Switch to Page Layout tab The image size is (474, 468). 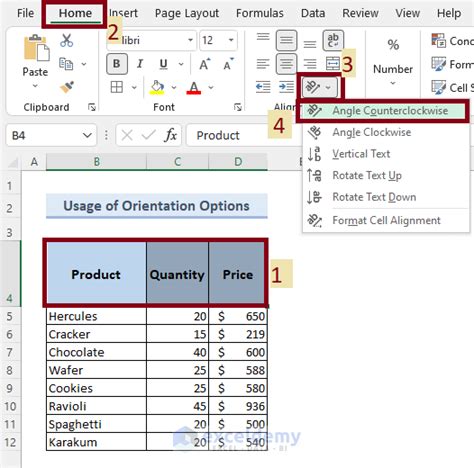click(x=187, y=13)
